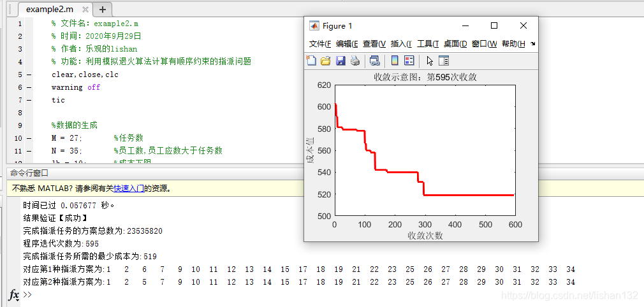Click the code 'warning off'
Screen dimensions: 644x307
pyautogui.click(x=76, y=87)
